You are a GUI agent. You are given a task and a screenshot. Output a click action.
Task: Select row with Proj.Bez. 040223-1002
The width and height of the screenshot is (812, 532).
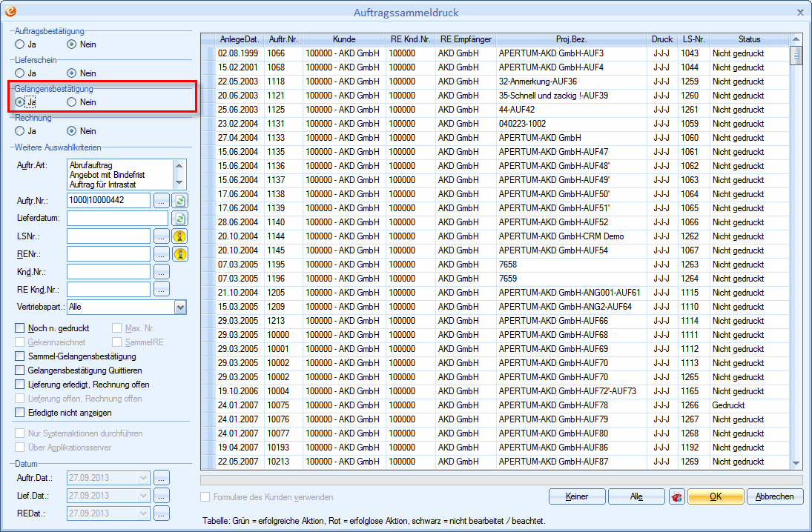click(497, 124)
